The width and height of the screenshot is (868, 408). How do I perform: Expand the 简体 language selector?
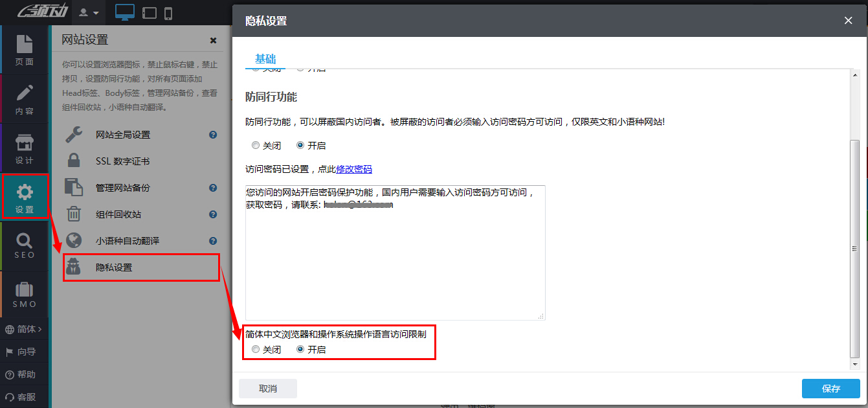[x=24, y=329]
